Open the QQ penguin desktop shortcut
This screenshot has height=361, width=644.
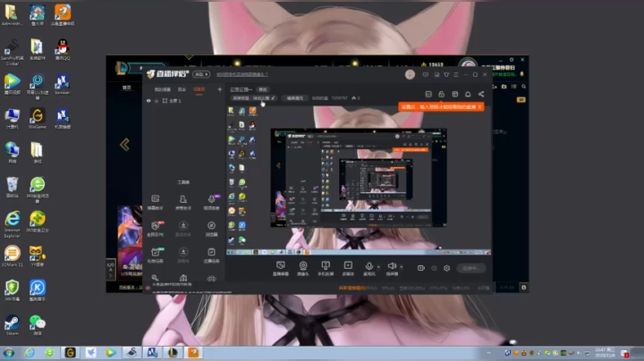click(63, 50)
